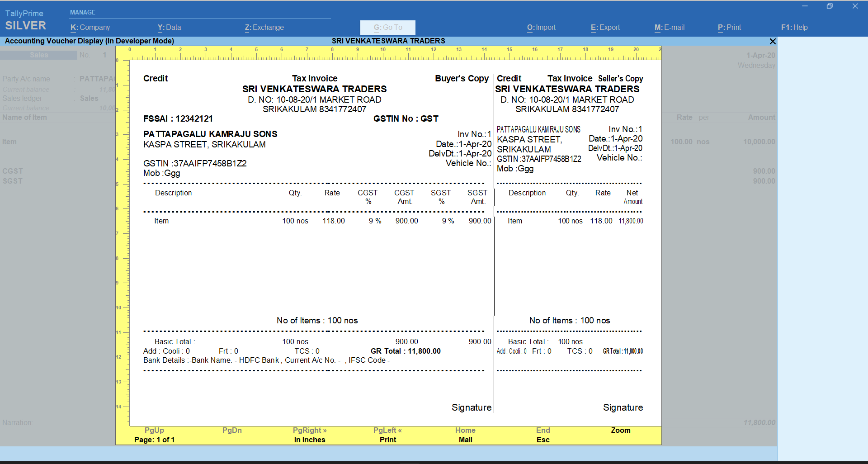Open the Y: Data menu
The image size is (868, 464).
pos(169,27)
